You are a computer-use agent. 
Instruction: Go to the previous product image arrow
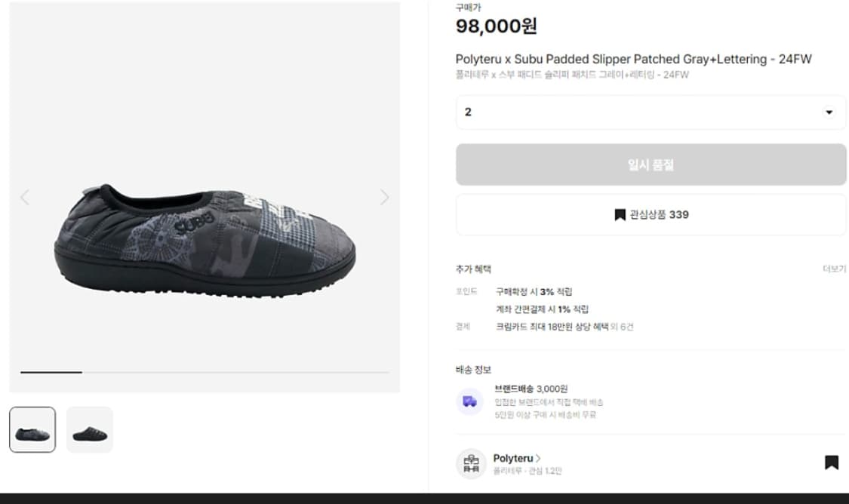click(25, 198)
